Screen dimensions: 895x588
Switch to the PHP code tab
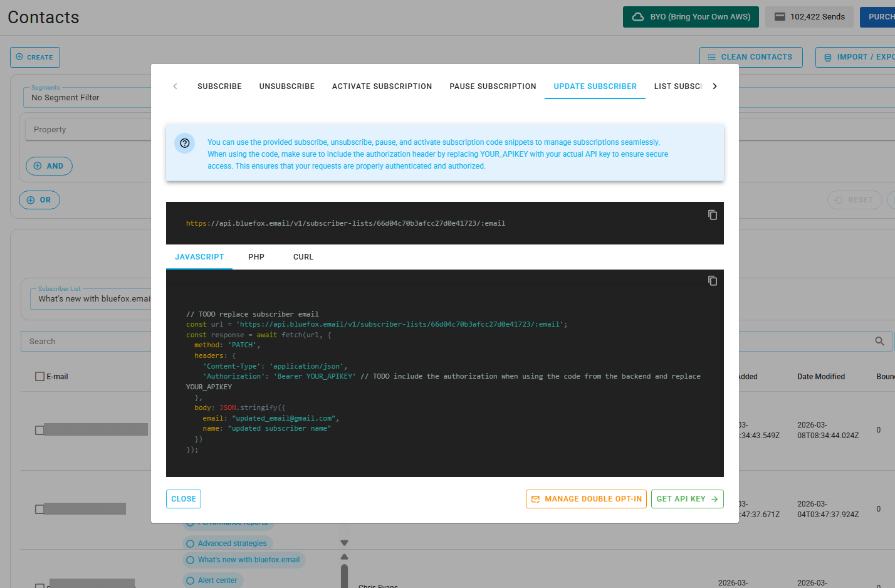click(256, 256)
